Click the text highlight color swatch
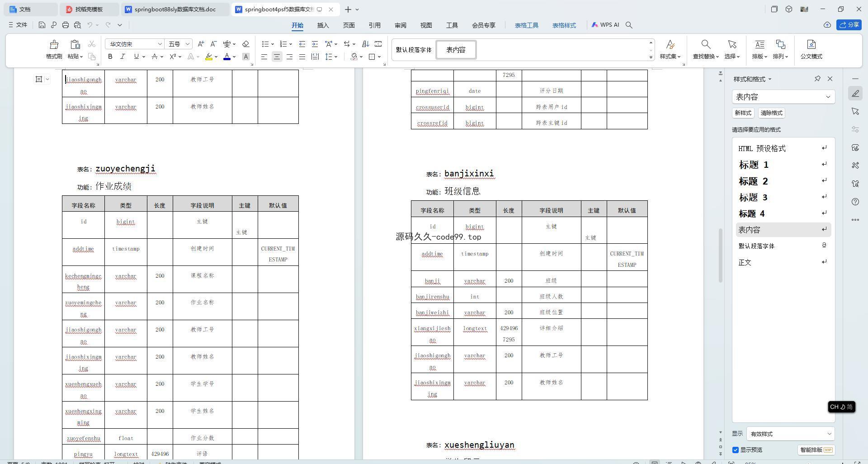The width and height of the screenshot is (868, 464). click(209, 57)
